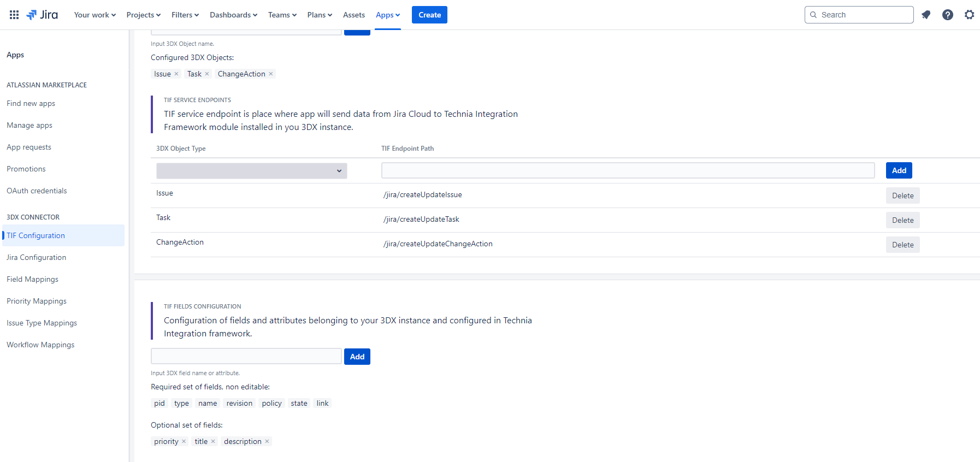Click the pid required field tag
The height and width of the screenshot is (462, 980).
[160, 403]
